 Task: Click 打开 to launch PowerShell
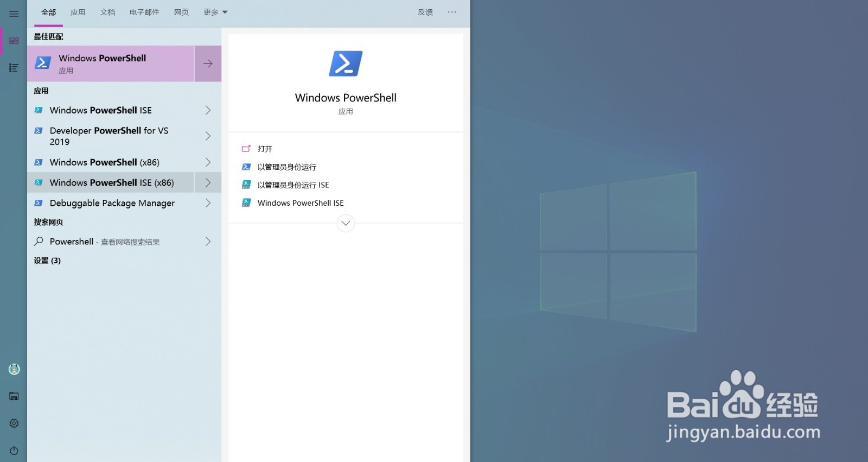click(x=265, y=149)
